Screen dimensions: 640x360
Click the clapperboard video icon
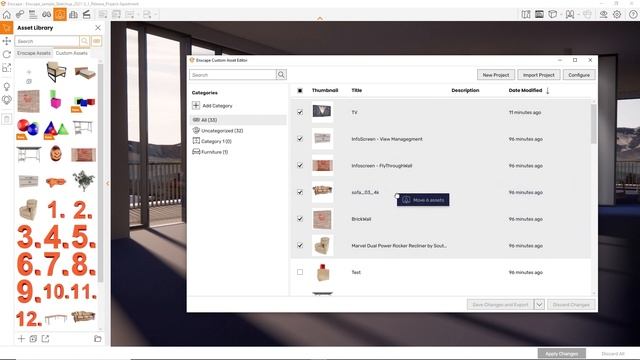[87, 15]
